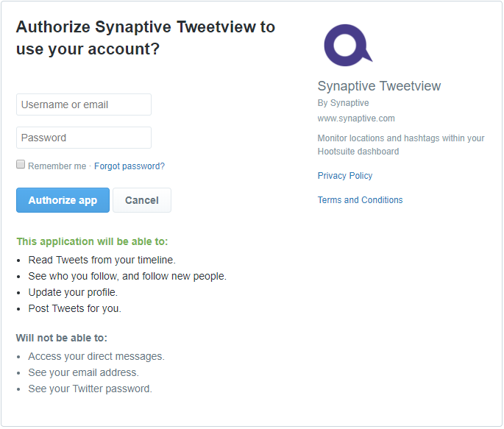Click 'Read Tweets from your timeline' item
The height and width of the screenshot is (429, 504).
click(102, 260)
